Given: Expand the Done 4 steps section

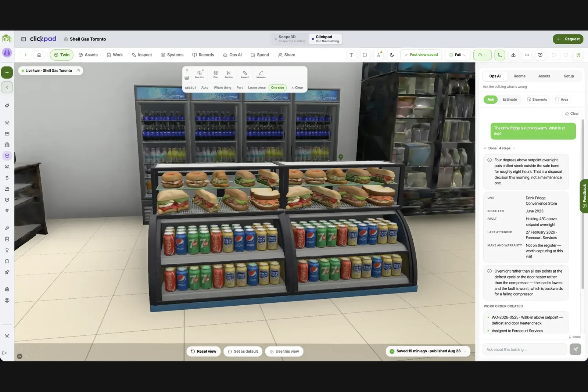Looking at the screenshot, I should [x=499, y=148].
